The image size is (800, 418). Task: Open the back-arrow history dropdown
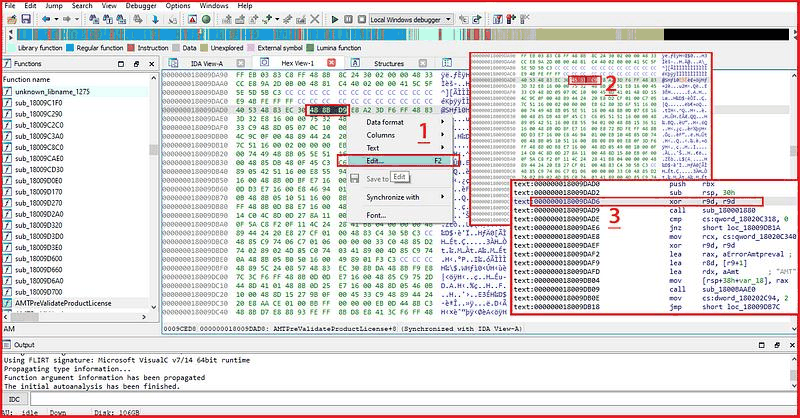click(x=56, y=19)
